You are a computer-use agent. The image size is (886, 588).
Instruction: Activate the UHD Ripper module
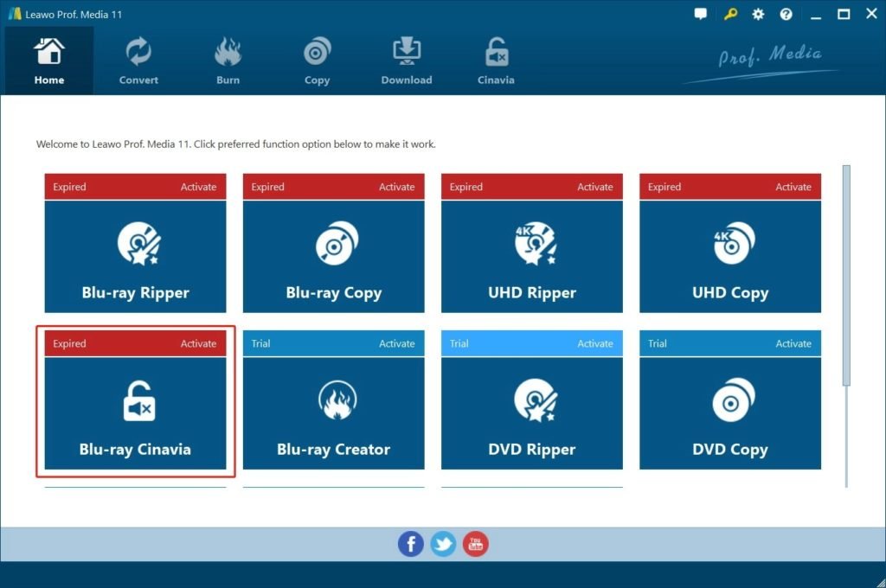pos(595,187)
